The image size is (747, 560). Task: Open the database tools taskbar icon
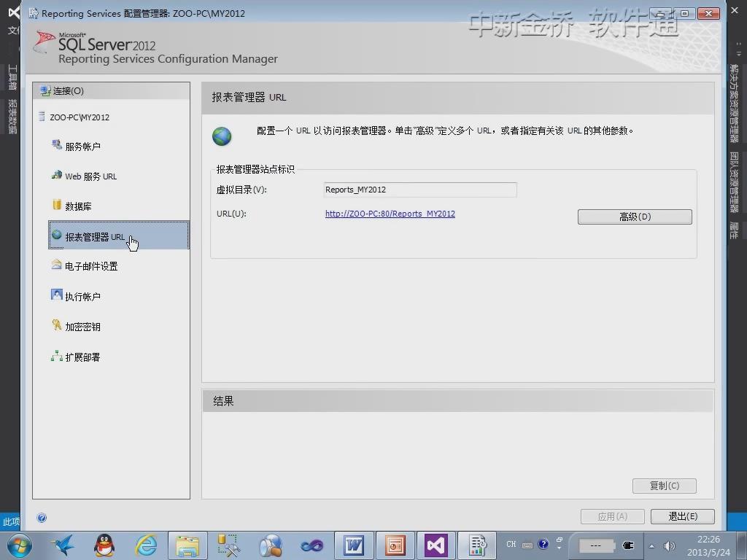pos(228,545)
